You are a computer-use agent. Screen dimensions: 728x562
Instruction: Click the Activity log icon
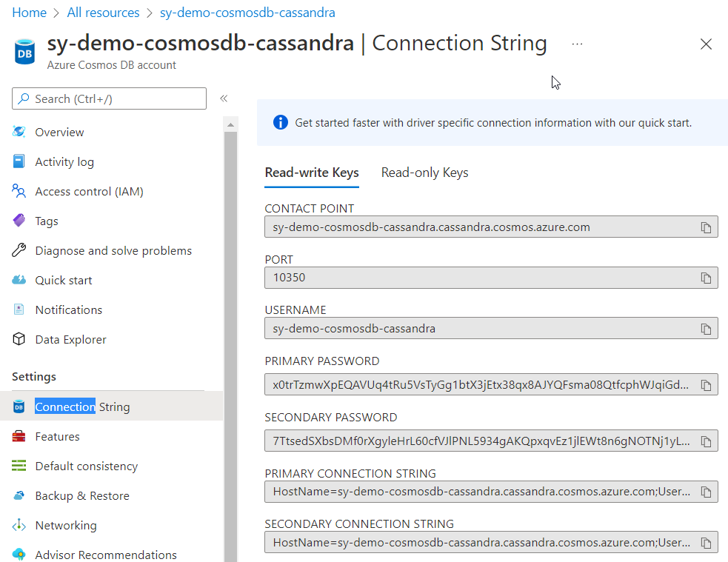(x=19, y=161)
